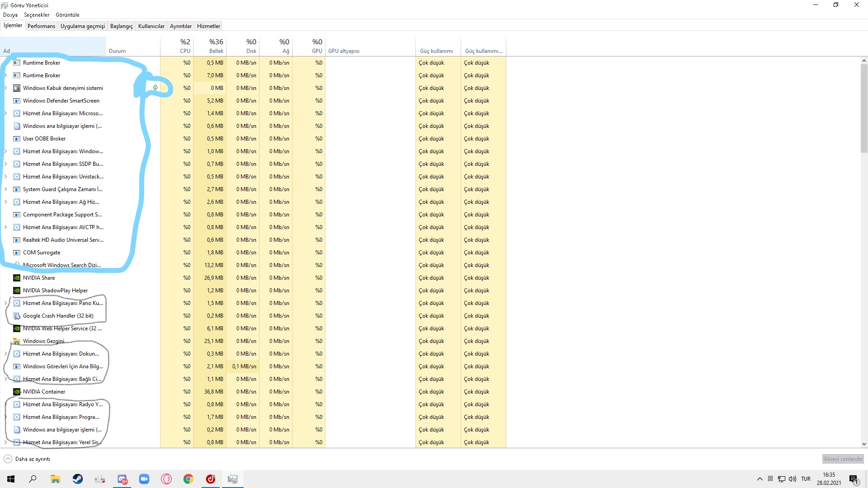
Task: Open the Windows Start menu
Action: (11, 479)
